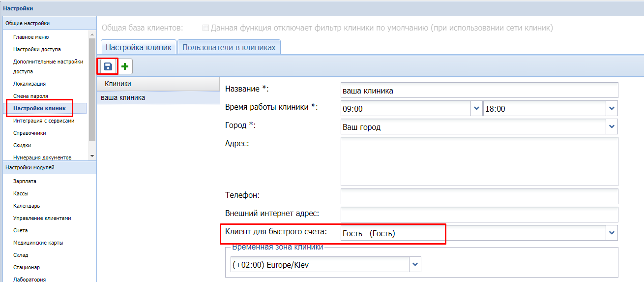The width and height of the screenshot is (644, 282).
Task: Expand the quick invoice client dropdown
Action: coord(612,233)
